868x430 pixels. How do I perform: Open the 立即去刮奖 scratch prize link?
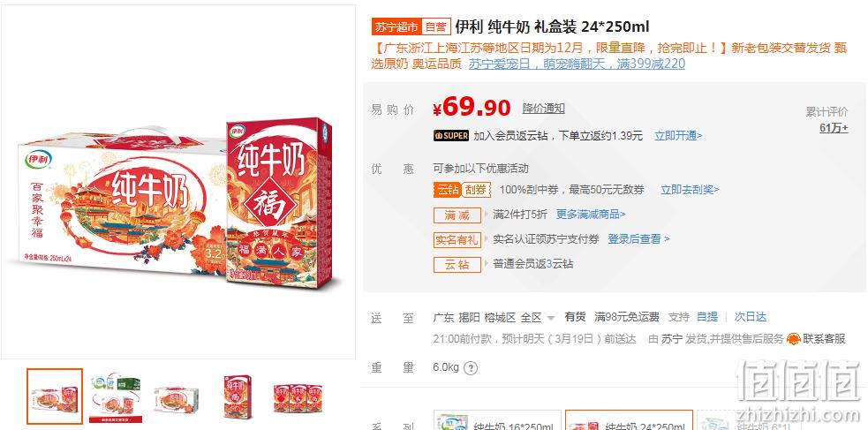[x=690, y=190]
